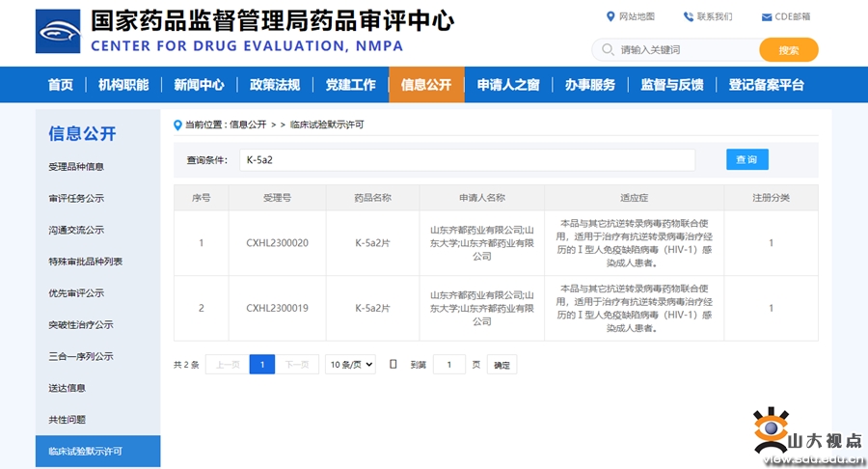Click the 确定 page jump button

pos(502,365)
